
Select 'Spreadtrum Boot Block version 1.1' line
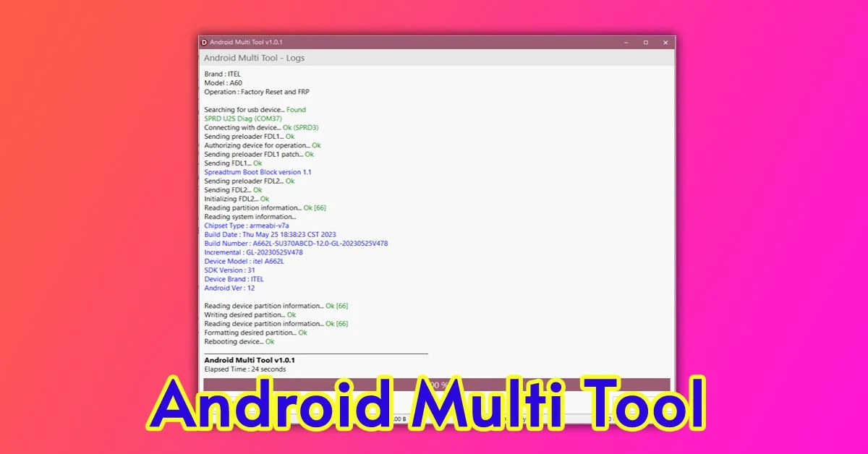pos(258,172)
